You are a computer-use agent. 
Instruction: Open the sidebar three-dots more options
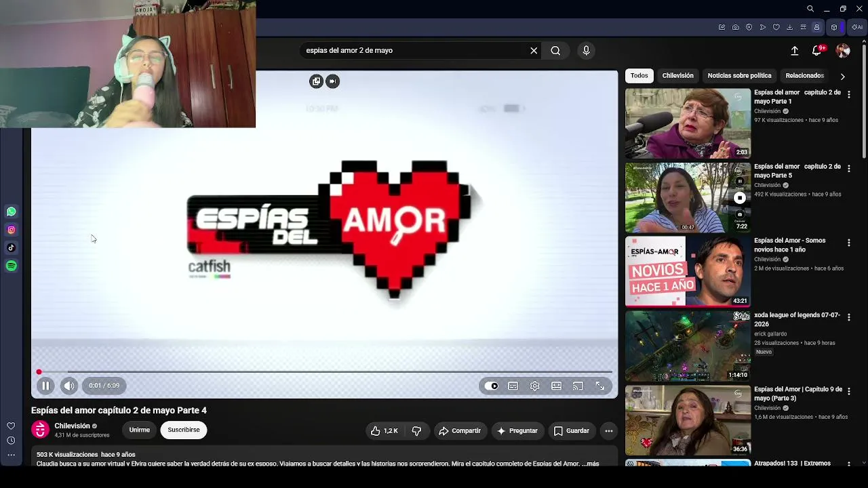11,455
